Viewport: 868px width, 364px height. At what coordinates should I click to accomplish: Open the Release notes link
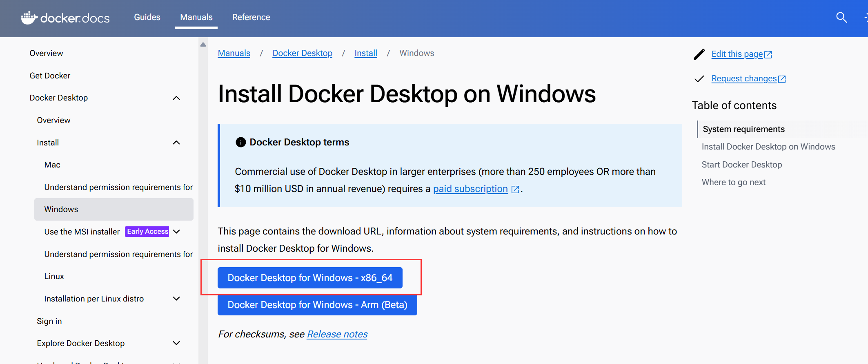[x=337, y=334]
